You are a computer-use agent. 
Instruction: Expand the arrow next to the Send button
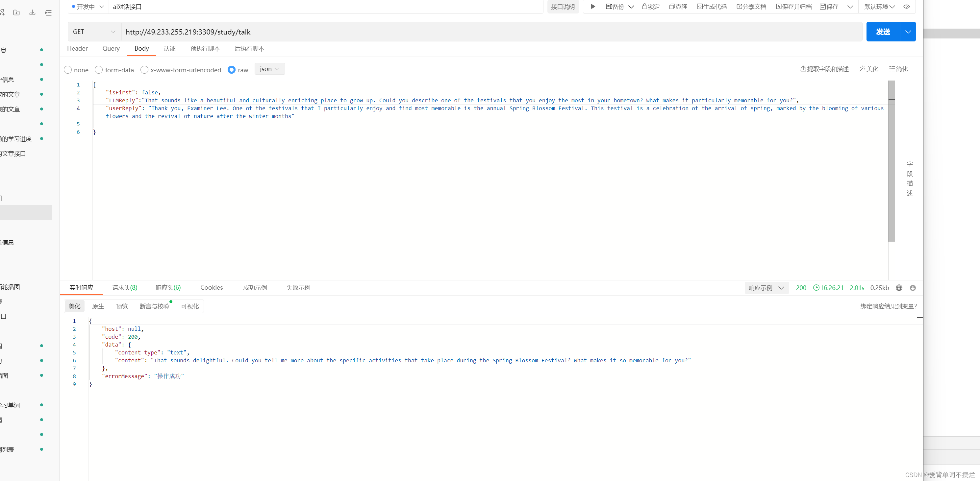[908, 32]
